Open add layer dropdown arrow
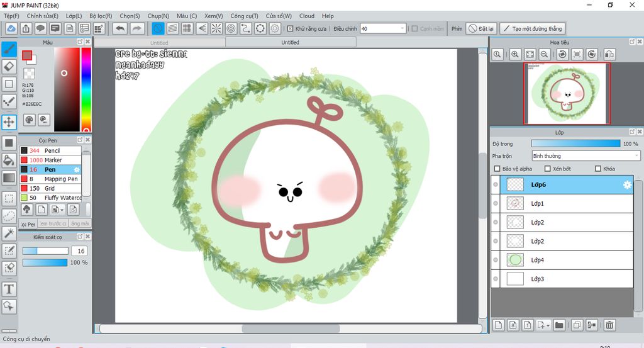Image resolution: width=644 pixels, height=348 pixels. tap(548, 326)
